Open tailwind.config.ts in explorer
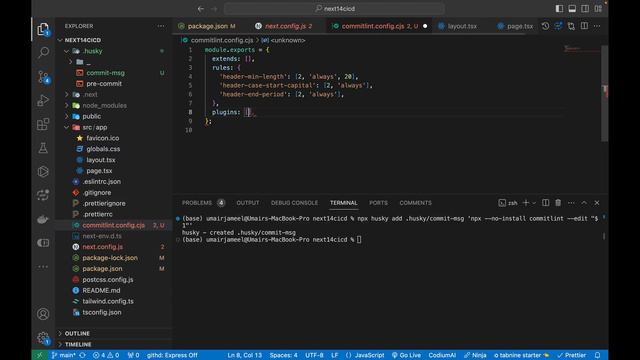 pos(108,301)
